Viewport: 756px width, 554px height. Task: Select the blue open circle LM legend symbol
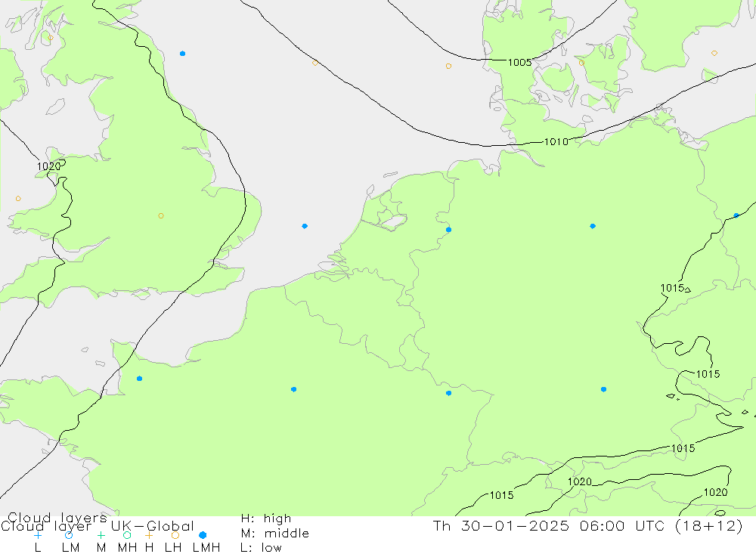[69, 535]
